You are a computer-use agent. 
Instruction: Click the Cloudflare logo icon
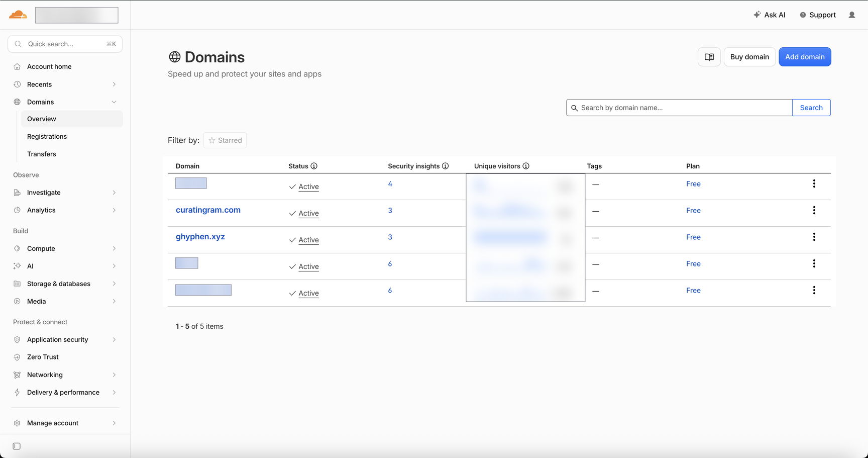(x=18, y=15)
